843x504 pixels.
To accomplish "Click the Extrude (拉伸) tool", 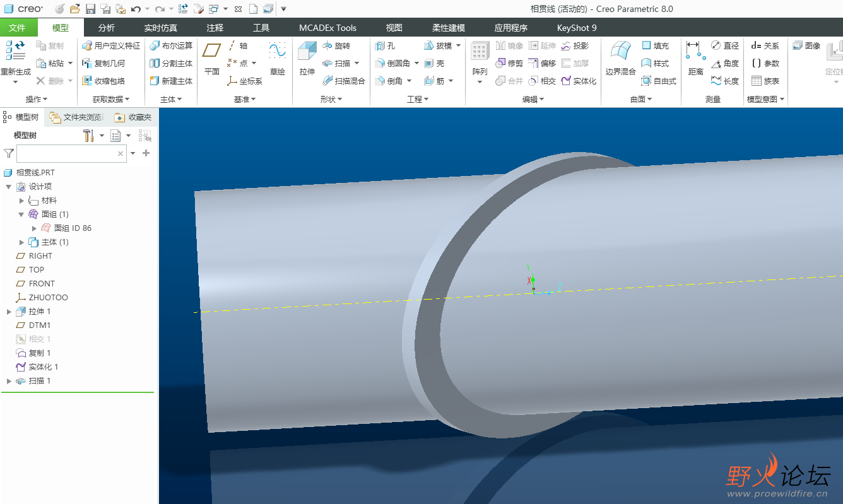I will click(x=307, y=58).
